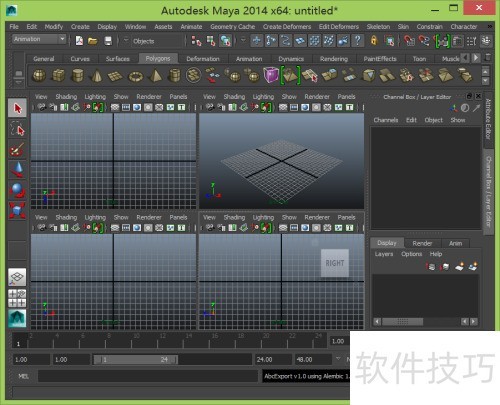The width and height of the screenshot is (500, 405).
Task: Switch to the Render layer tab
Action: (x=422, y=243)
